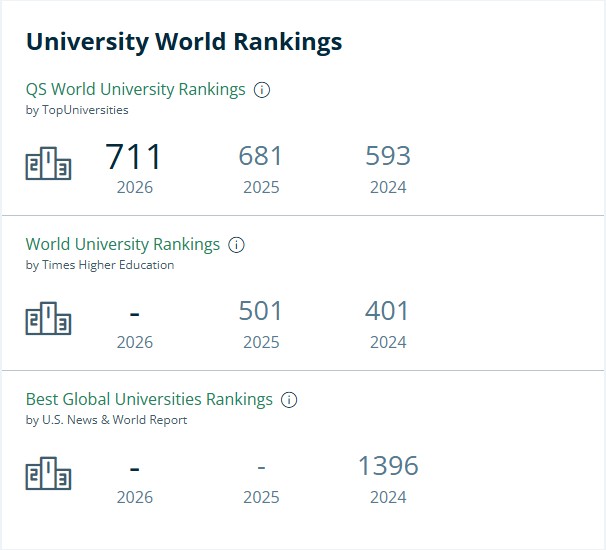This screenshot has height=550, width=606.
Task: Open Best Global Universities Rankings link
Action: coord(149,399)
